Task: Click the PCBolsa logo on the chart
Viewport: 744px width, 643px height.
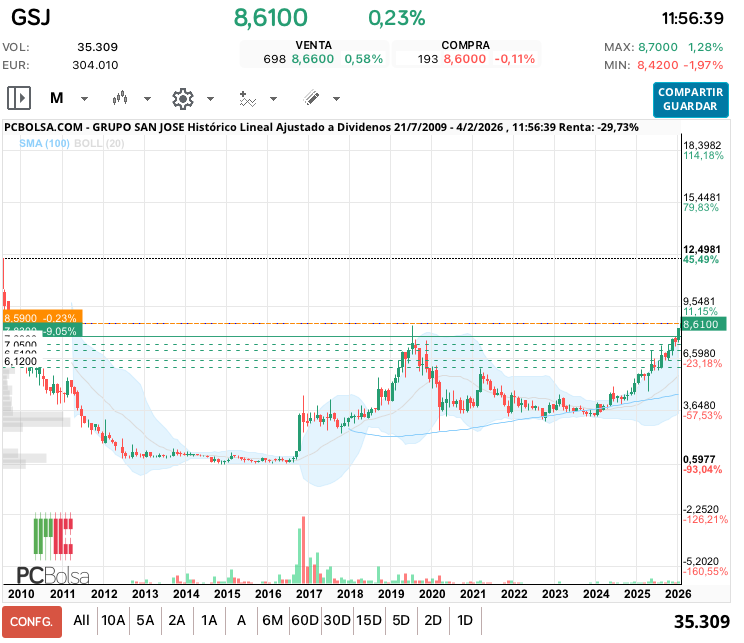Action: tap(53, 550)
